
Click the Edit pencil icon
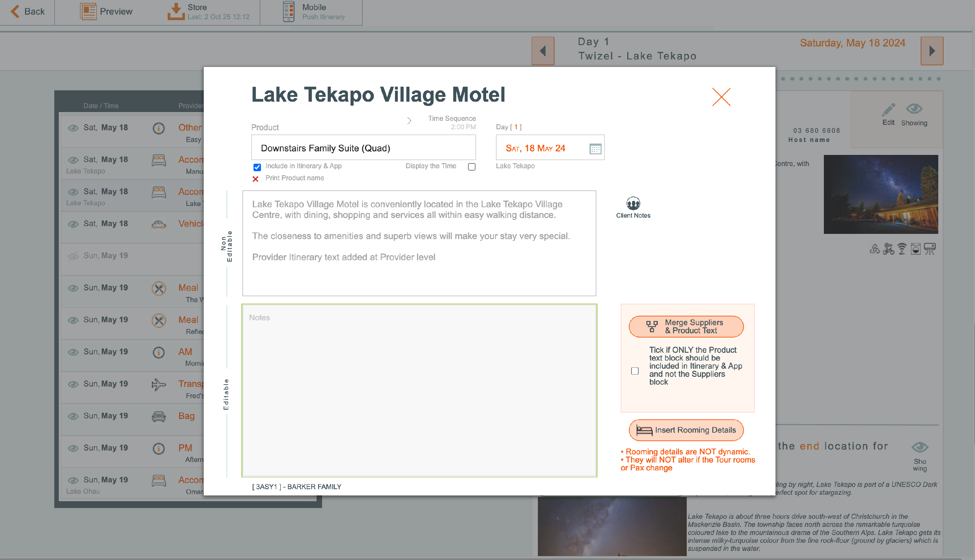pyautogui.click(x=888, y=110)
